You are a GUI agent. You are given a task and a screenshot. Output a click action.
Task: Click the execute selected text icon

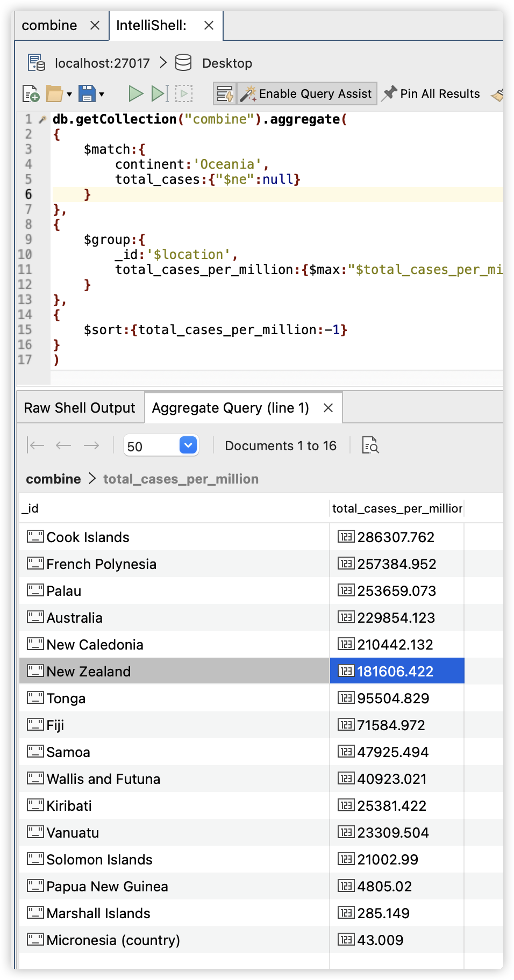tap(184, 94)
